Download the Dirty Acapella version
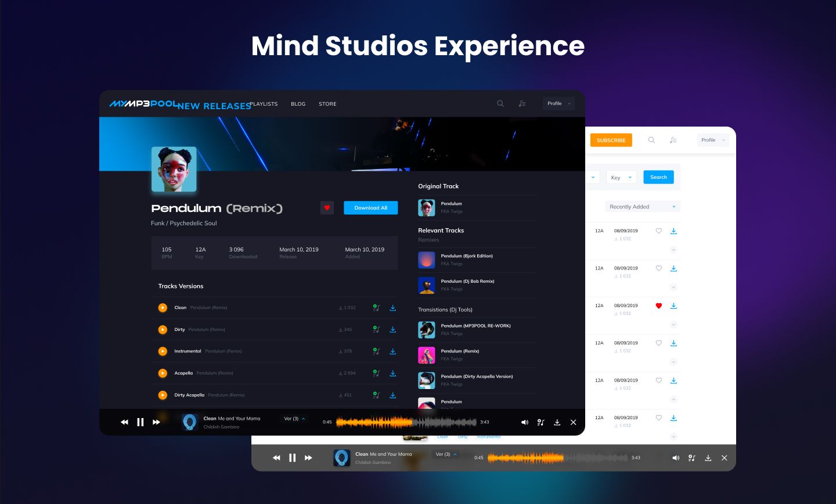836x504 pixels. (393, 395)
